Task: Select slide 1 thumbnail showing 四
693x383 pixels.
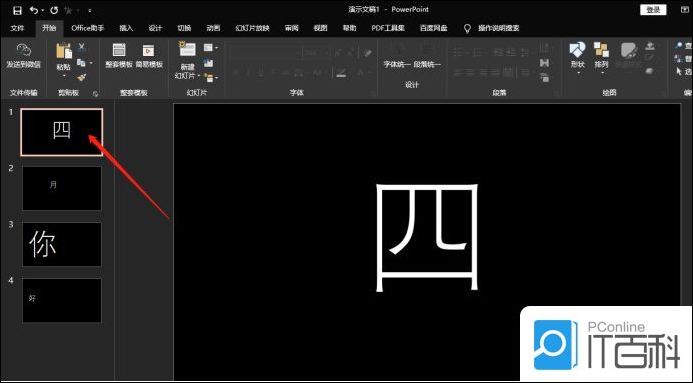Action: tap(61, 132)
